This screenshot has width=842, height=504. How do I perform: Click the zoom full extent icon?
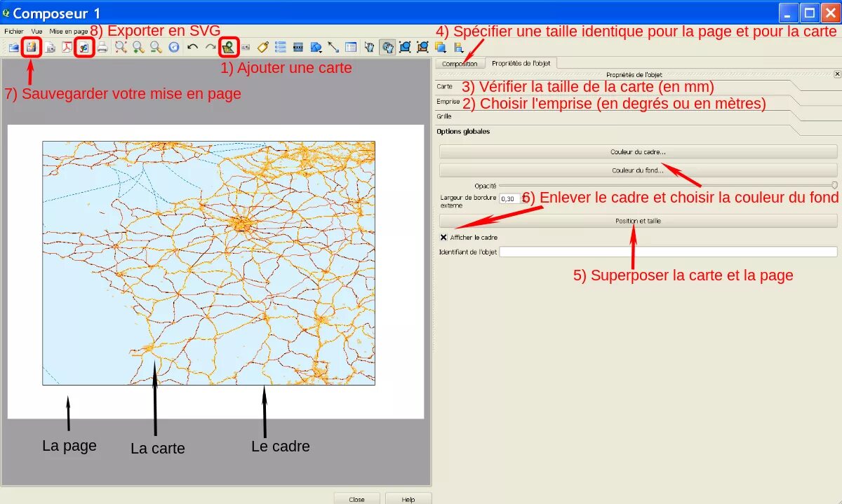[121, 48]
